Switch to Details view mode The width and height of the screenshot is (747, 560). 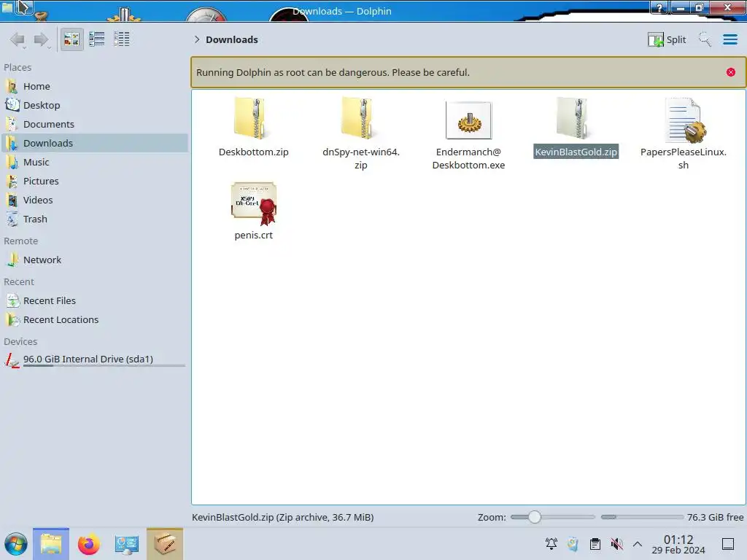(x=122, y=39)
